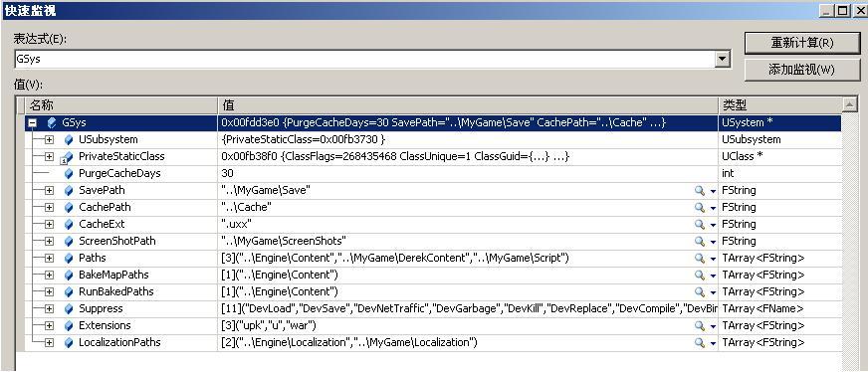
Task: Click the expression input field containing GSys
Action: [364, 59]
